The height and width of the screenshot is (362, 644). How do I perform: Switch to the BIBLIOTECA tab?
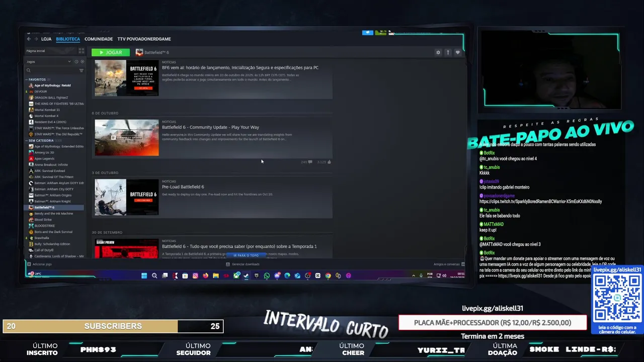(x=68, y=39)
